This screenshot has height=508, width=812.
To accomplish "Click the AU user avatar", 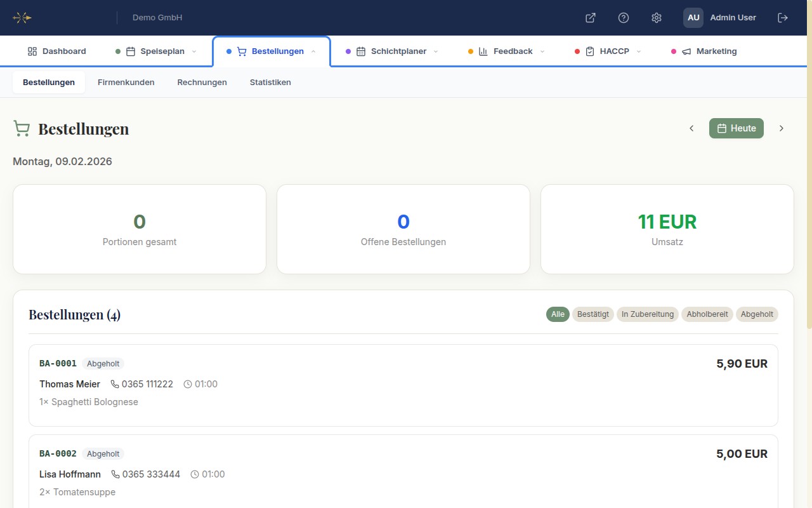I will point(693,18).
